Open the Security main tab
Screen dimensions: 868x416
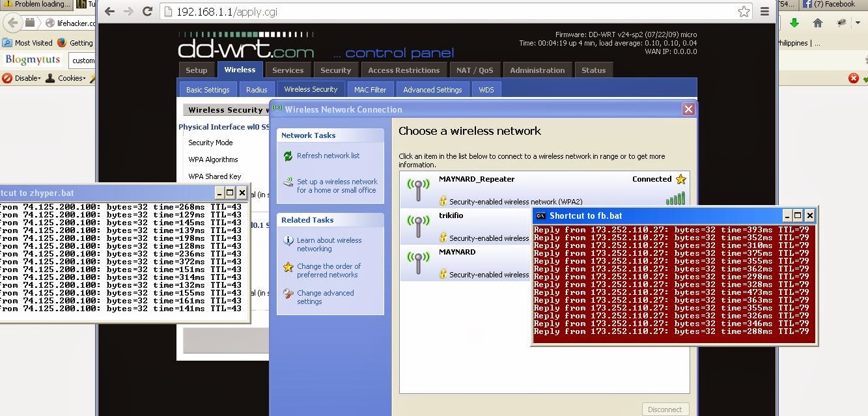pos(336,70)
